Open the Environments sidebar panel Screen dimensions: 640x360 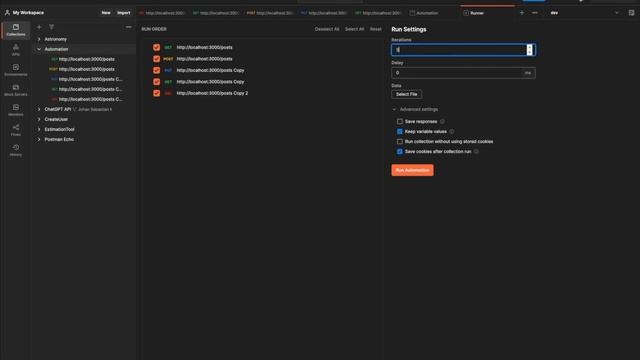(x=16, y=70)
